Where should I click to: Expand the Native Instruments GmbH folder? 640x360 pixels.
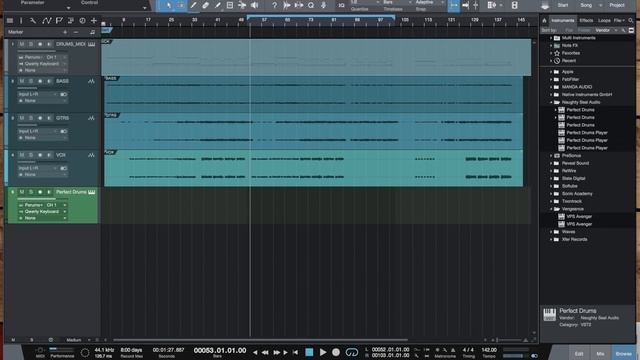click(x=551, y=95)
